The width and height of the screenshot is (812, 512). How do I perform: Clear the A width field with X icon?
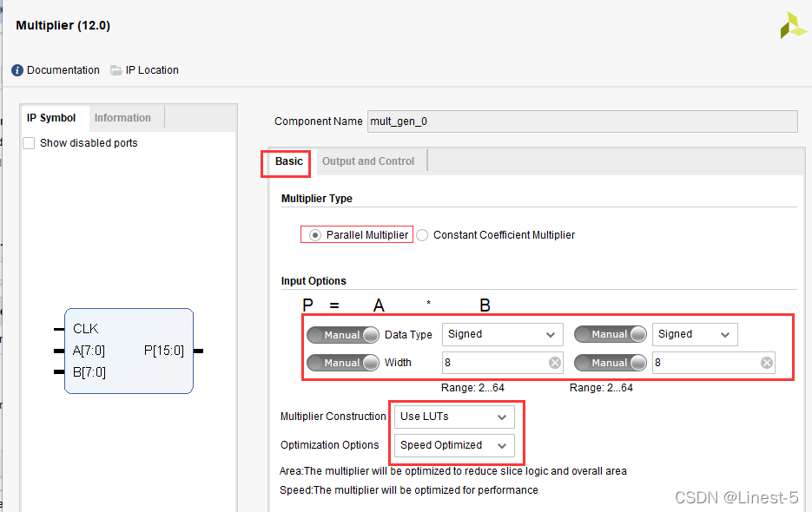click(x=555, y=363)
